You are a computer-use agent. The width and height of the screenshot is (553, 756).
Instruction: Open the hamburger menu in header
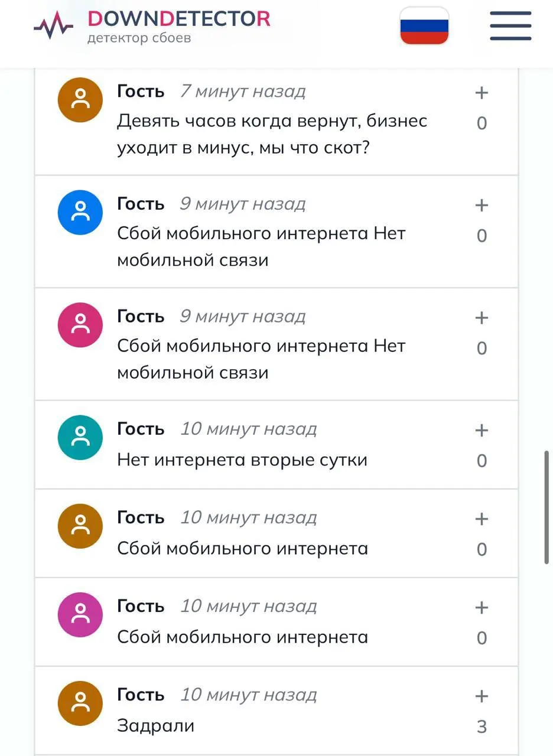pyautogui.click(x=510, y=25)
